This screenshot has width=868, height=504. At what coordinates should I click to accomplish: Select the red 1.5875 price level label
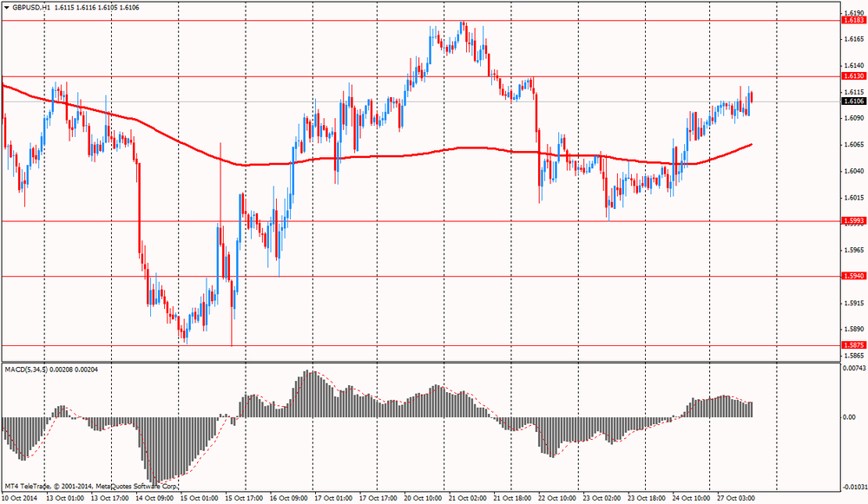[x=853, y=344]
